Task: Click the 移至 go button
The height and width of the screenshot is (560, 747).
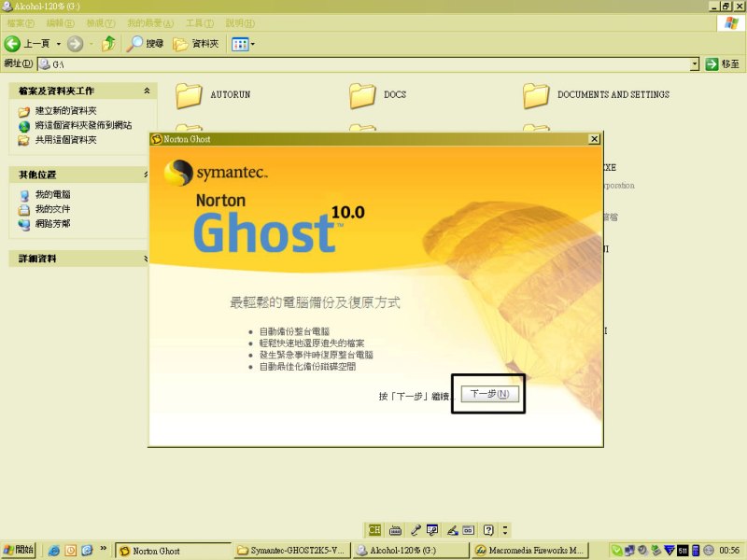Action: pyautogui.click(x=722, y=63)
